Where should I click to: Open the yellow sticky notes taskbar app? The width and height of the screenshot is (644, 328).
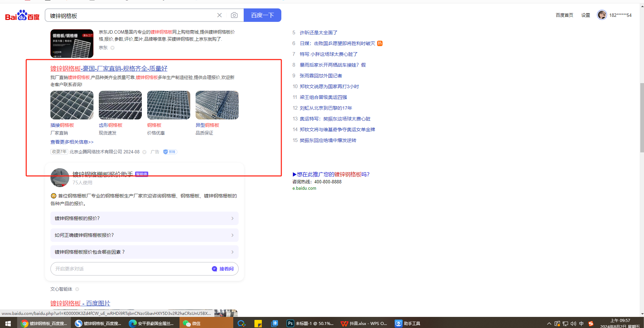coord(258,324)
